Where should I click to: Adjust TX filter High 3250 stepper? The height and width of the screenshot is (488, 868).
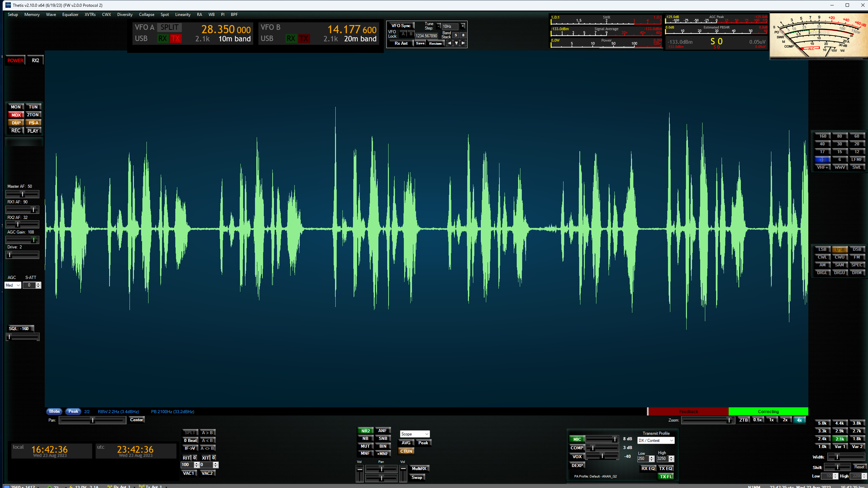click(x=671, y=459)
